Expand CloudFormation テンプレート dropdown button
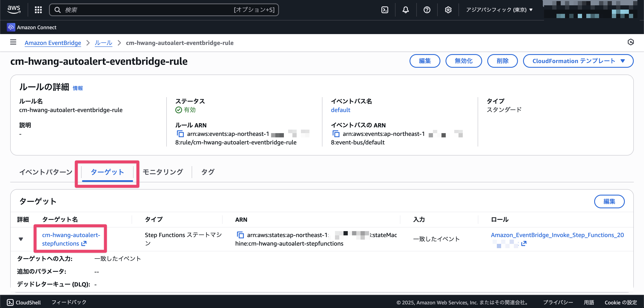 pos(578,61)
